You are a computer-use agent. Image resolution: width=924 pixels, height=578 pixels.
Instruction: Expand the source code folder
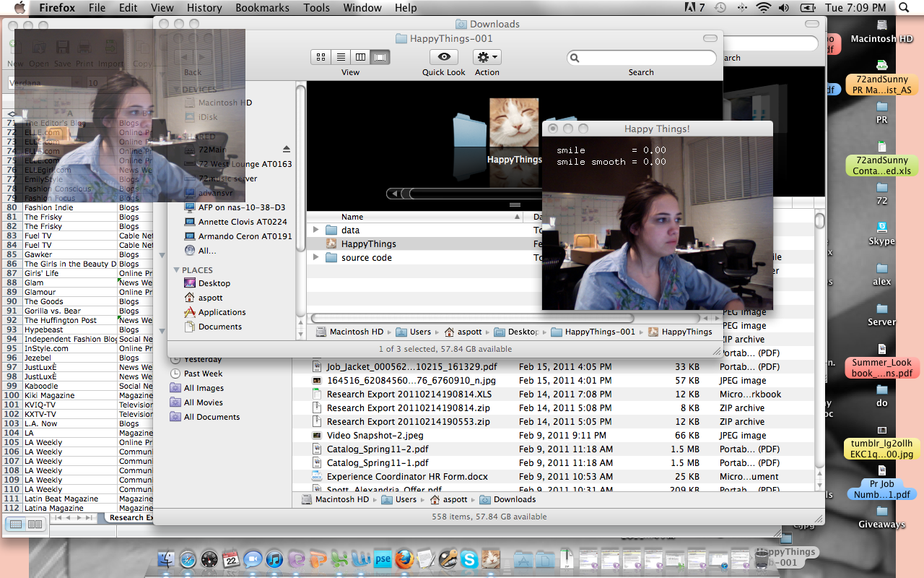coord(315,257)
